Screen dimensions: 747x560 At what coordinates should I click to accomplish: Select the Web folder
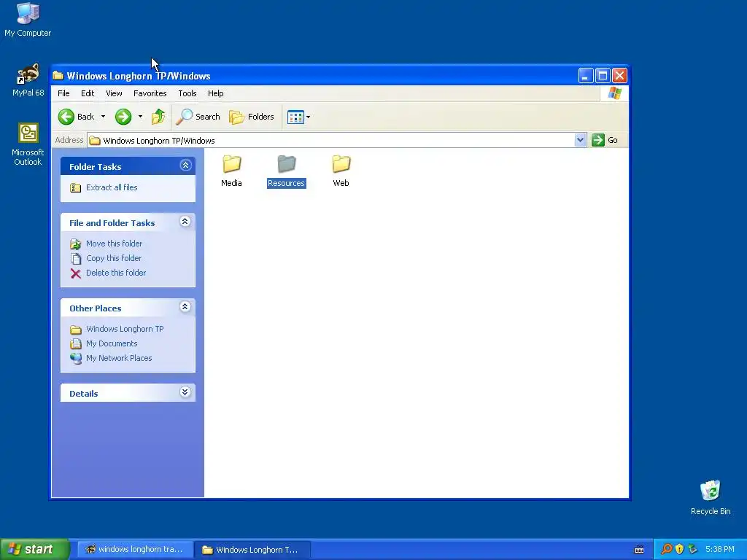click(x=341, y=171)
